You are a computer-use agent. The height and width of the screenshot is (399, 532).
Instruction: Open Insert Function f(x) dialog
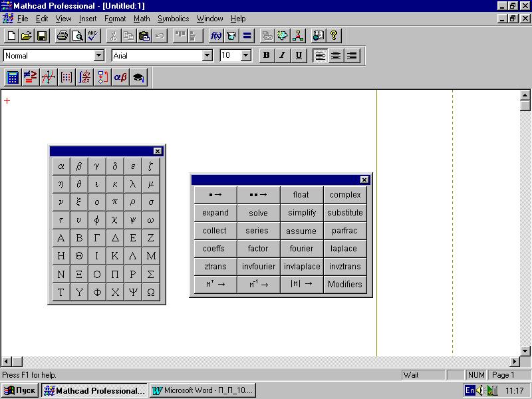[x=216, y=36]
